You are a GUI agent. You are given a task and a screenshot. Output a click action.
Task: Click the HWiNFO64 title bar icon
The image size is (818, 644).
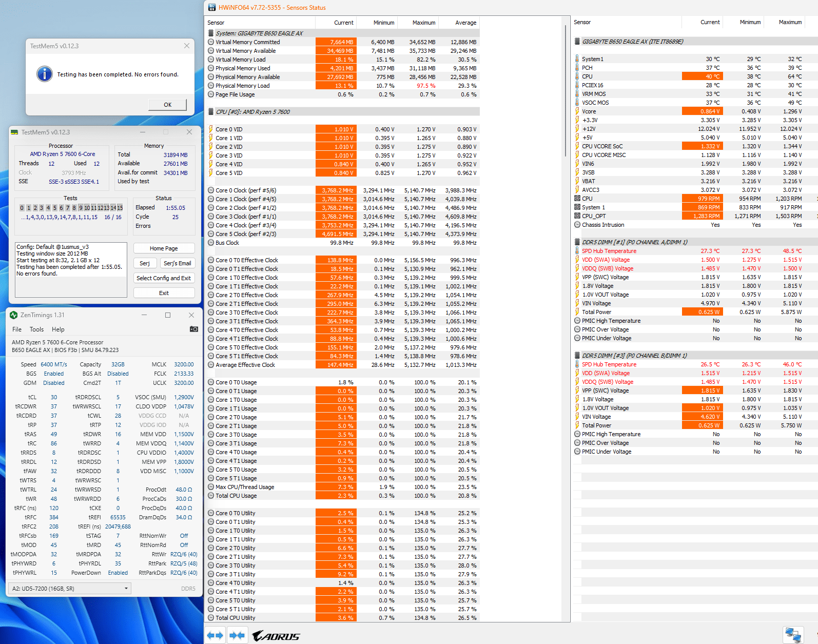pos(212,8)
